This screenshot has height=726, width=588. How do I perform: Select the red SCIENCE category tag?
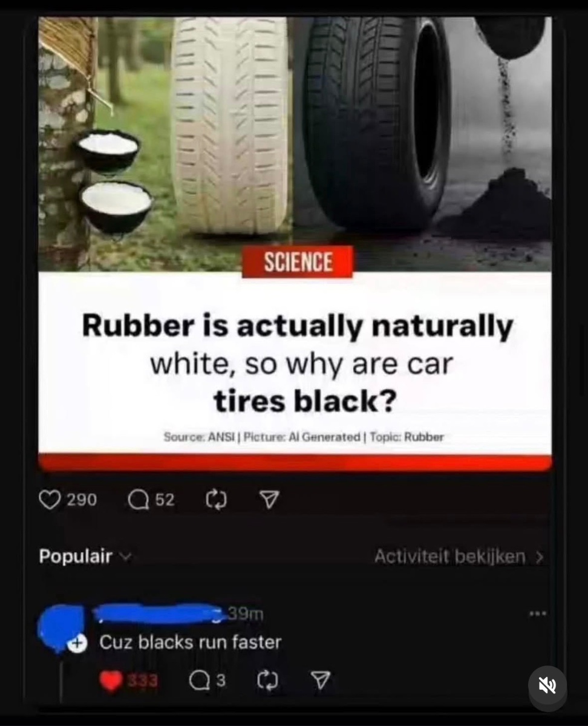tap(298, 262)
